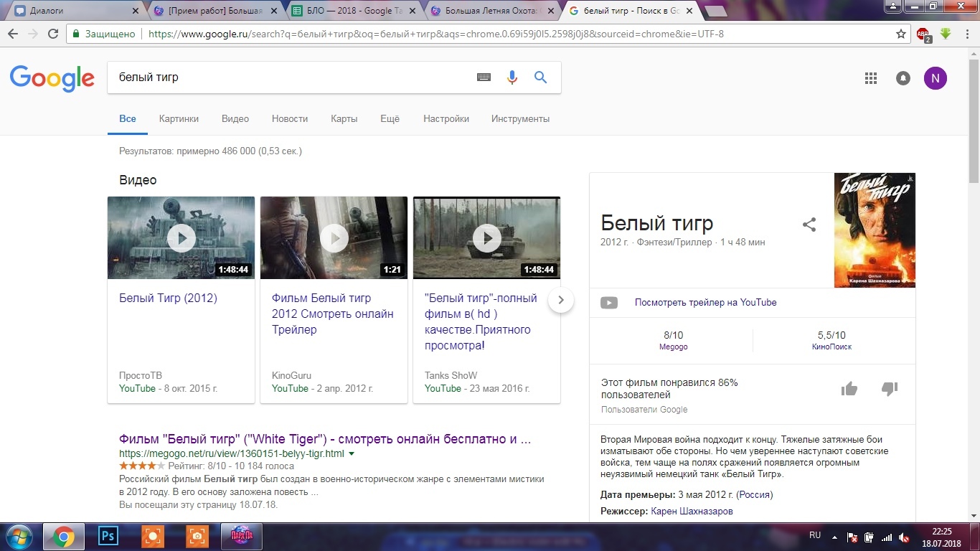This screenshot has height=551, width=980.
Task: Select the Все results tab
Action: [x=128, y=118]
